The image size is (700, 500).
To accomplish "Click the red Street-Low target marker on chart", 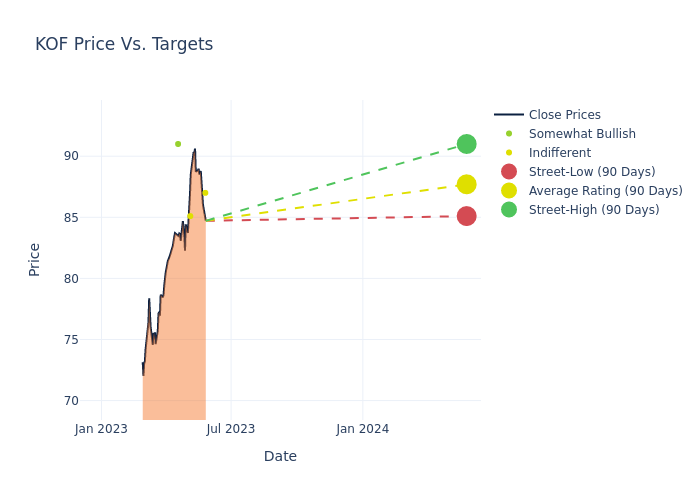I will (466, 216).
